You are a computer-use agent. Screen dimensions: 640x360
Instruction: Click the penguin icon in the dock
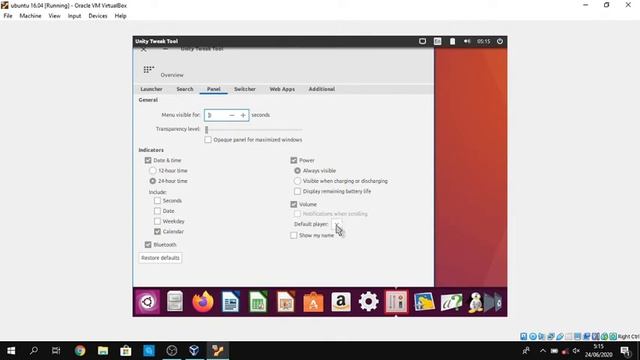(476, 302)
